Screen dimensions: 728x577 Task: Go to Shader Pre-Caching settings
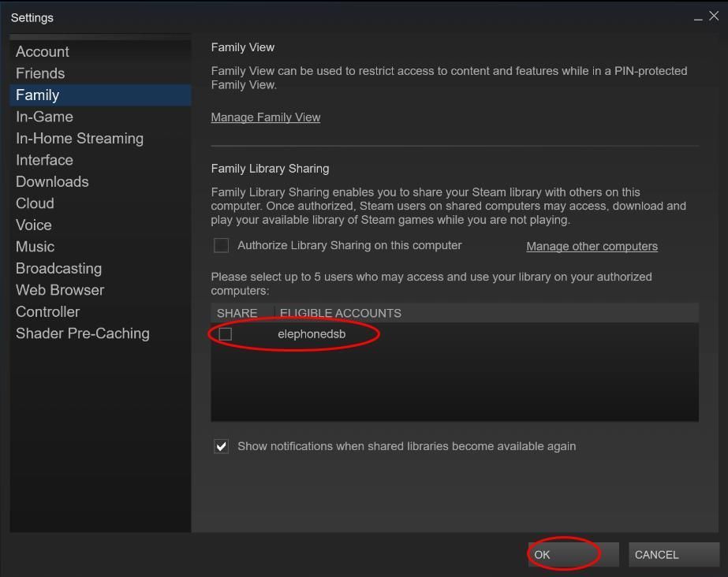click(83, 333)
